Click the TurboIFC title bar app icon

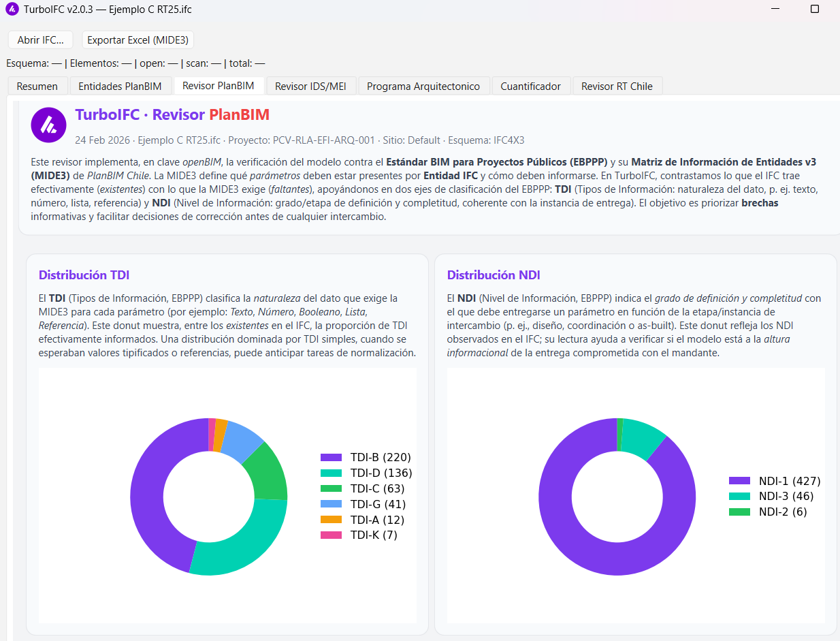point(12,10)
